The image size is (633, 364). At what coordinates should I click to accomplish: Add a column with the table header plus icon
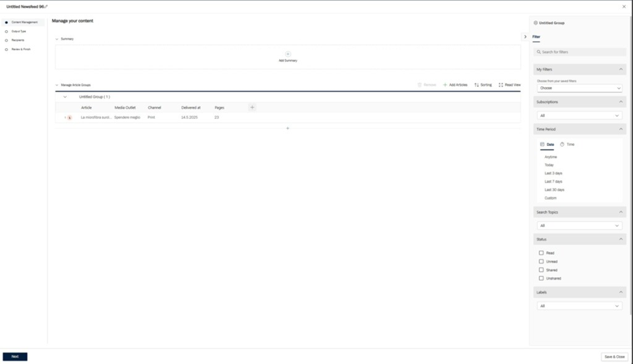pyautogui.click(x=253, y=107)
